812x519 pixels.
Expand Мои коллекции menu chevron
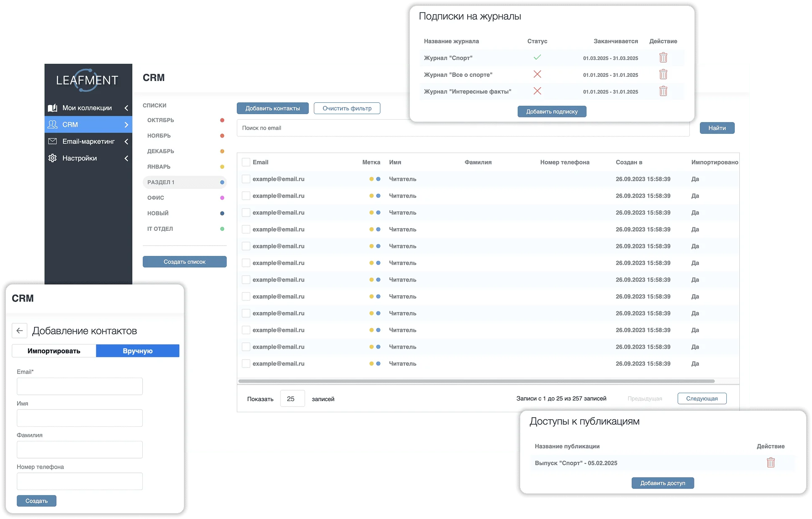click(126, 108)
